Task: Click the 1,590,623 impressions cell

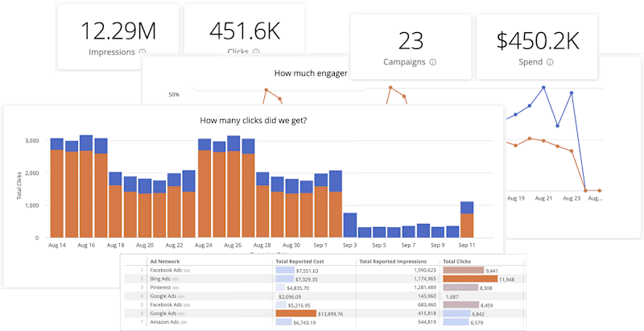Action: 426,271
